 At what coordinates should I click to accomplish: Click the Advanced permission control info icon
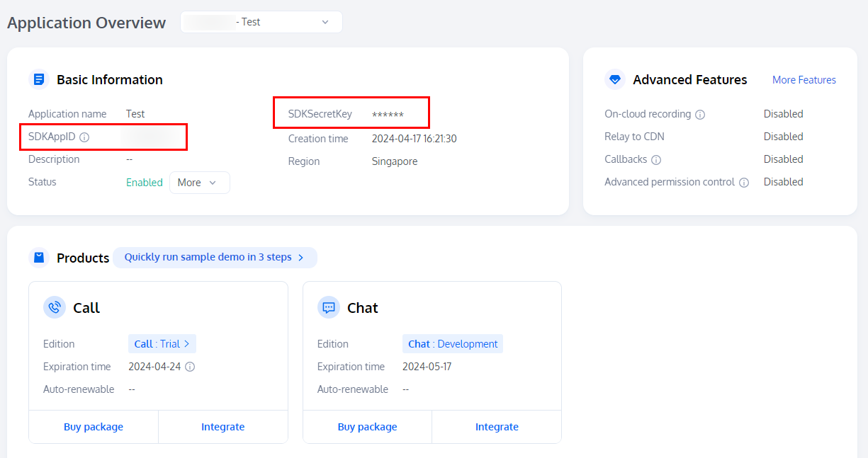coord(744,183)
